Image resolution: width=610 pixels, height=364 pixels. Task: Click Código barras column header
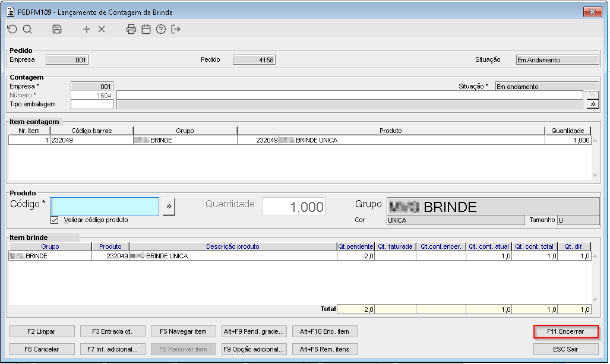91,131
